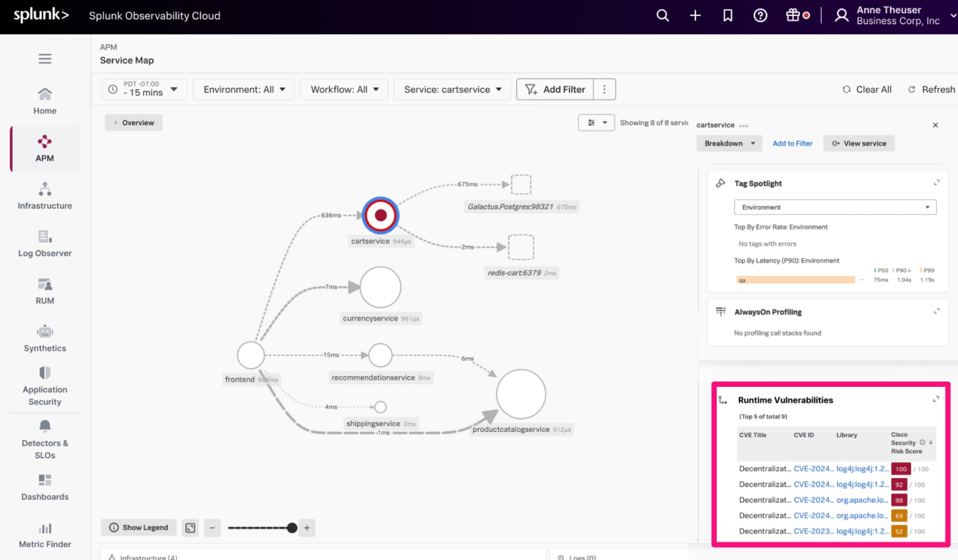Viewport: 958px width, 560px height.
Task: Select Dashboards in the left navigation
Action: pos(45,487)
